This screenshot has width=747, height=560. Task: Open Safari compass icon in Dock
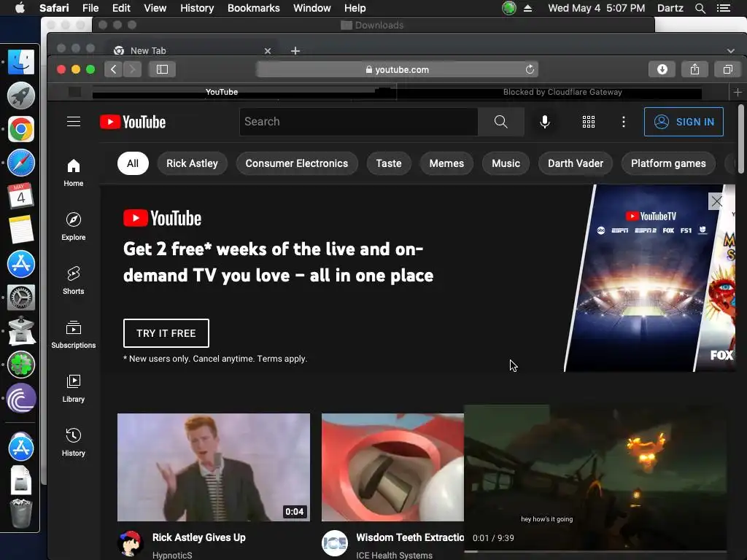pyautogui.click(x=21, y=163)
